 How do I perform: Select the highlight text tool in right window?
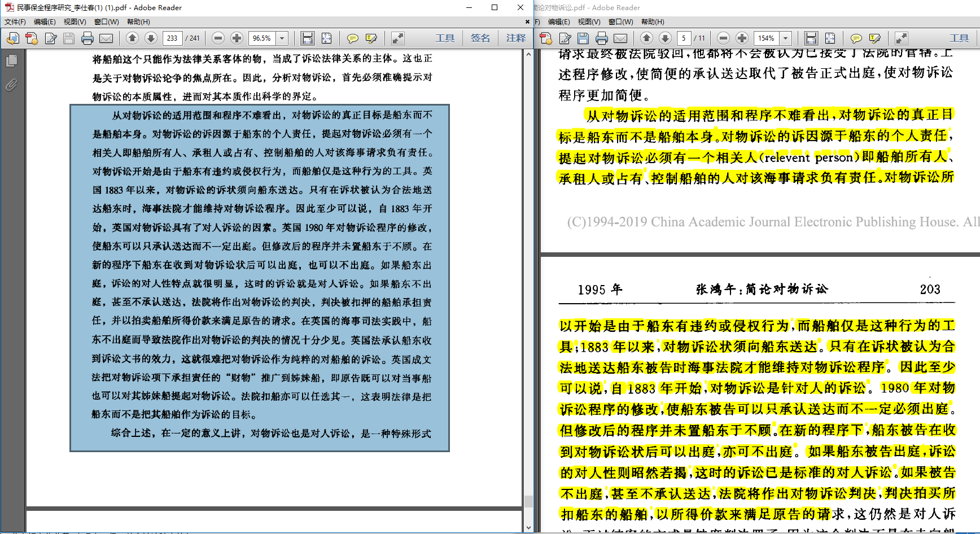click(x=874, y=38)
